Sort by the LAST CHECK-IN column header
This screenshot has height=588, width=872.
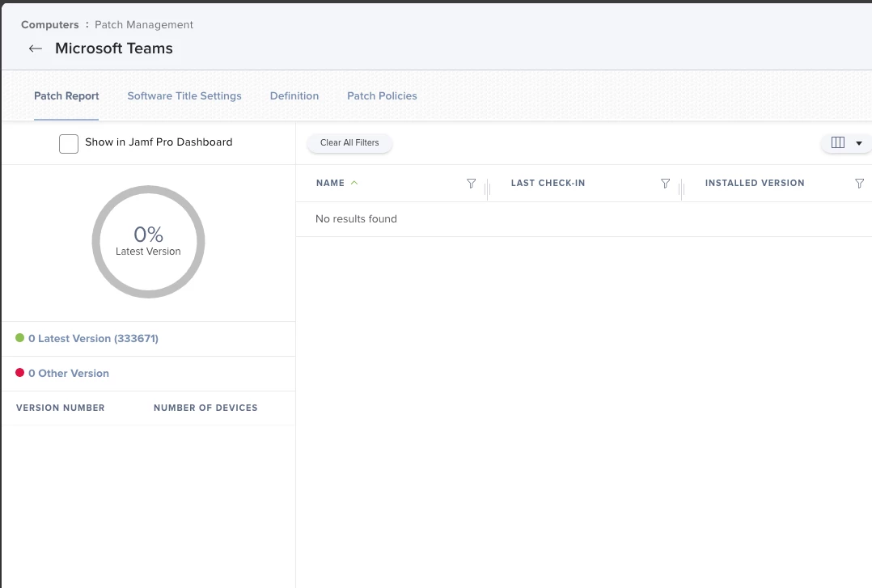[x=548, y=183]
